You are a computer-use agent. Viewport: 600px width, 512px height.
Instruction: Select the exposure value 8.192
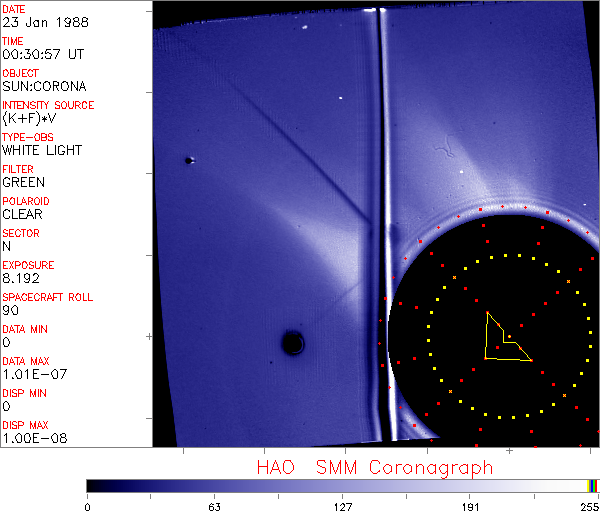[x=21, y=278]
